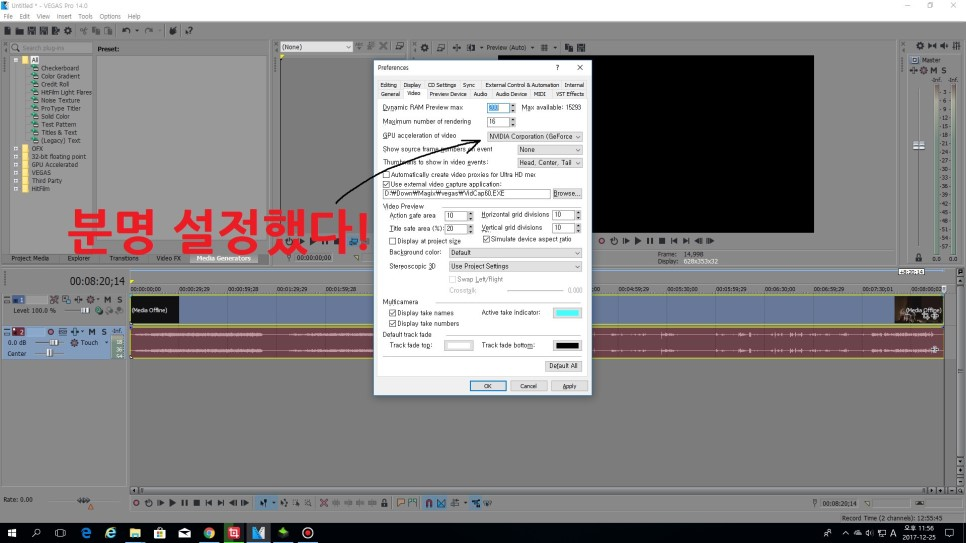The height and width of the screenshot is (543, 966).
Task: Open GPU acceleration of video dropdown
Action: (x=534, y=136)
